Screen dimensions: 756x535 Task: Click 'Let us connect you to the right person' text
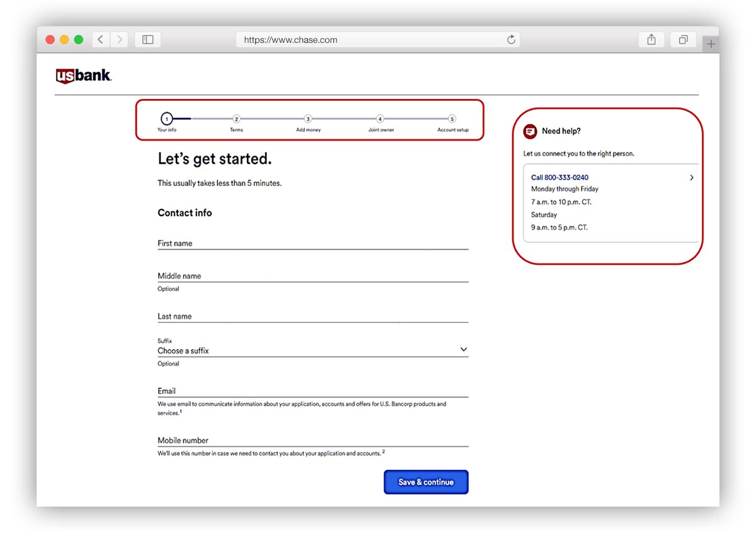[579, 154]
